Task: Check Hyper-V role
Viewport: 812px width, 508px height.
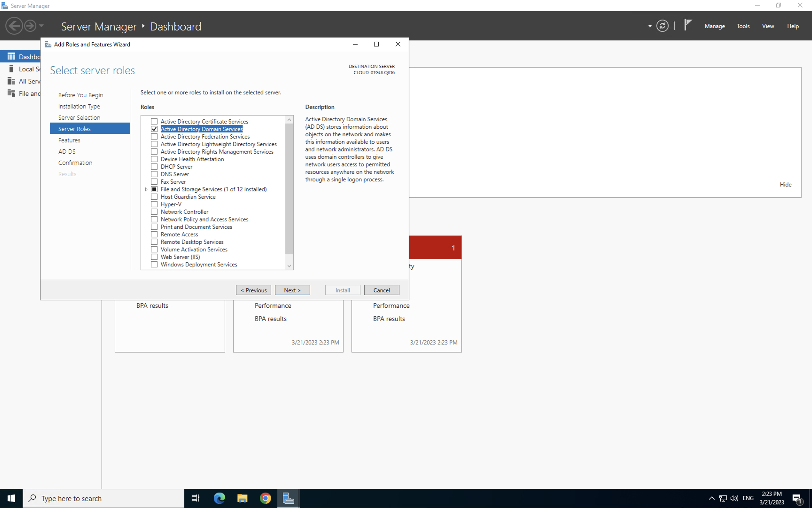Action: coord(154,204)
